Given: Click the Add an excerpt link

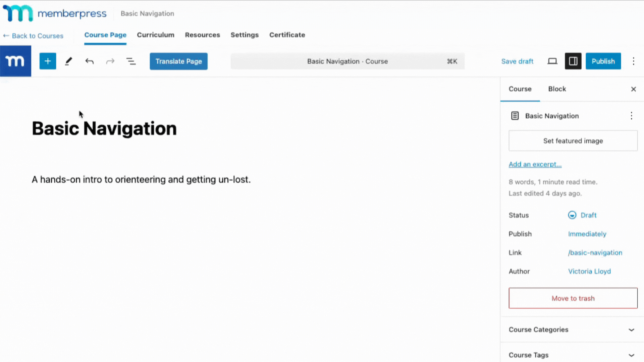Looking at the screenshot, I should point(535,165).
